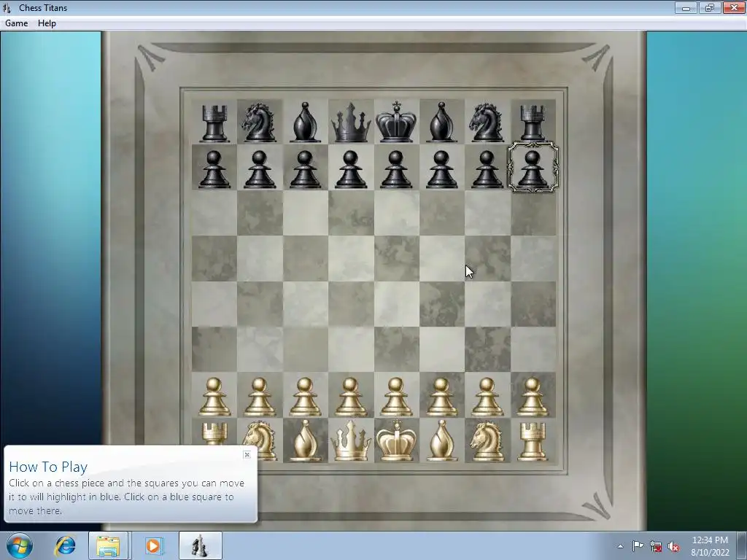
Task: Pick the white pawn on g2
Action: tap(487, 397)
